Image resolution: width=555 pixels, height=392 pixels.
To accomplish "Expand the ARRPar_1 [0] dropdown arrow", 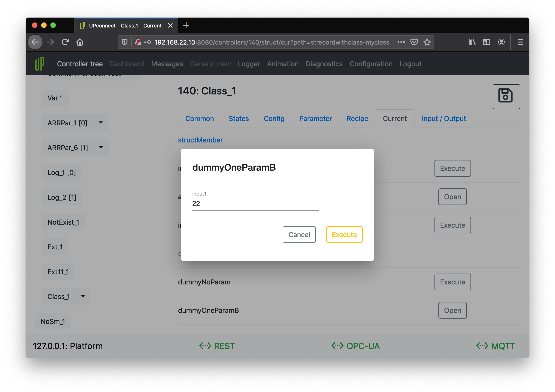I will (x=101, y=123).
